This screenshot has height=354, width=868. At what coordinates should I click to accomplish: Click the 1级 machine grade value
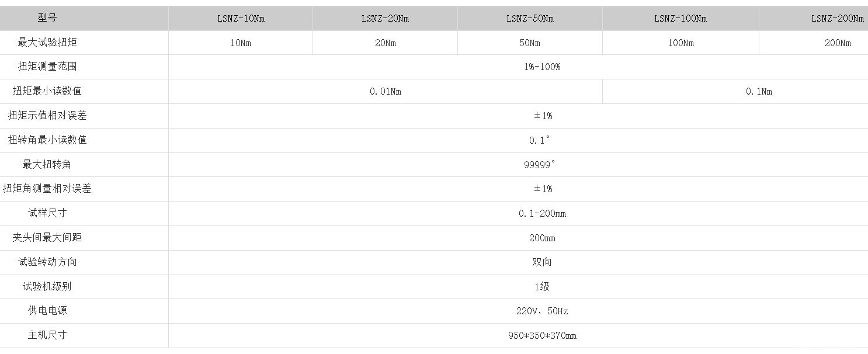[542, 287]
